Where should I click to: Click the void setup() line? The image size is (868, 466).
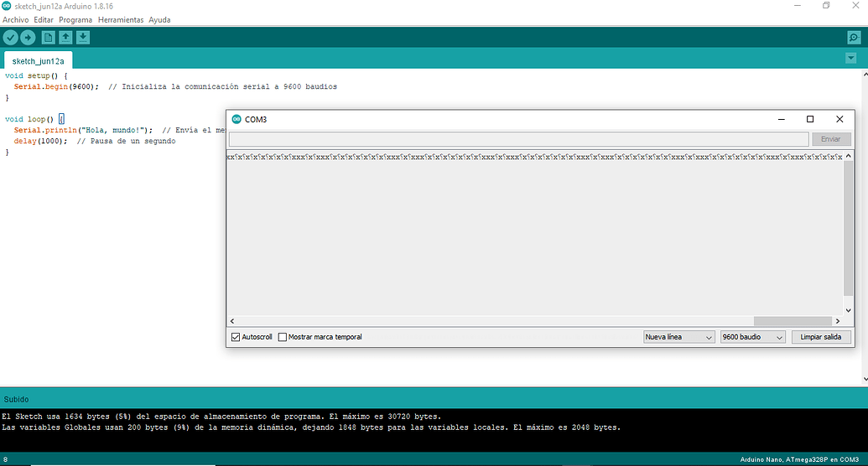point(36,75)
